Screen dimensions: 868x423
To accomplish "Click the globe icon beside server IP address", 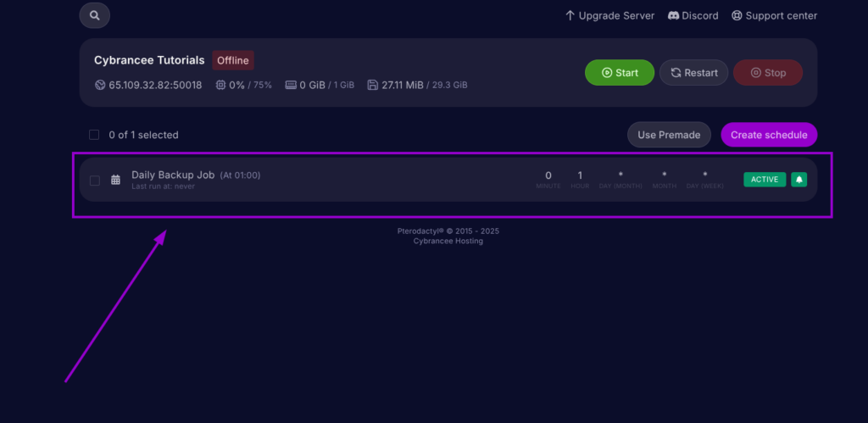I will [100, 85].
